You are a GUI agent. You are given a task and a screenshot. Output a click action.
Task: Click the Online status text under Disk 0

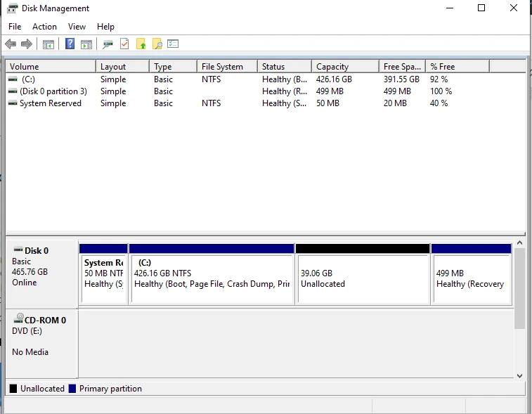(25, 283)
